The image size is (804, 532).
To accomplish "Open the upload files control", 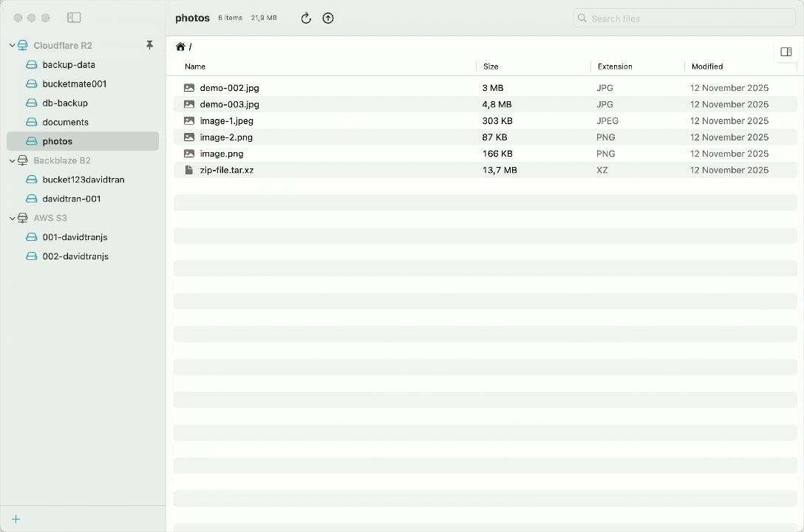I will point(328,18).
